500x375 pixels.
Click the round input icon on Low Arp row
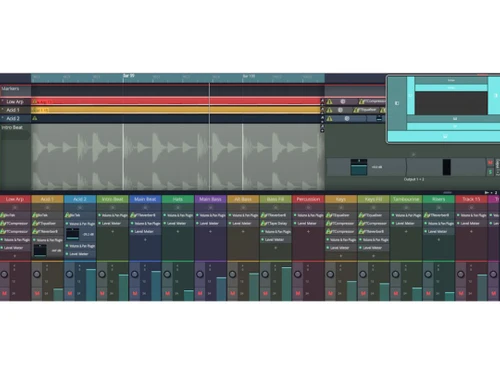[x=343, y=102]
